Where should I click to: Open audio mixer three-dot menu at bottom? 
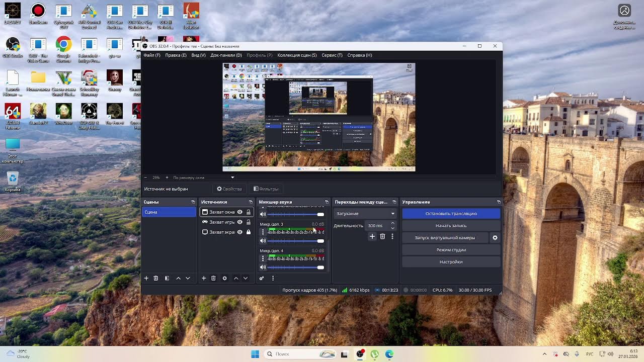click(x=273, y=278)
